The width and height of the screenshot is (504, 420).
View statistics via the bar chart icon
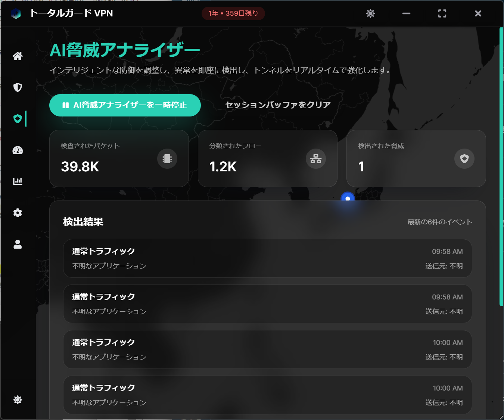click(x=18, y=181)
